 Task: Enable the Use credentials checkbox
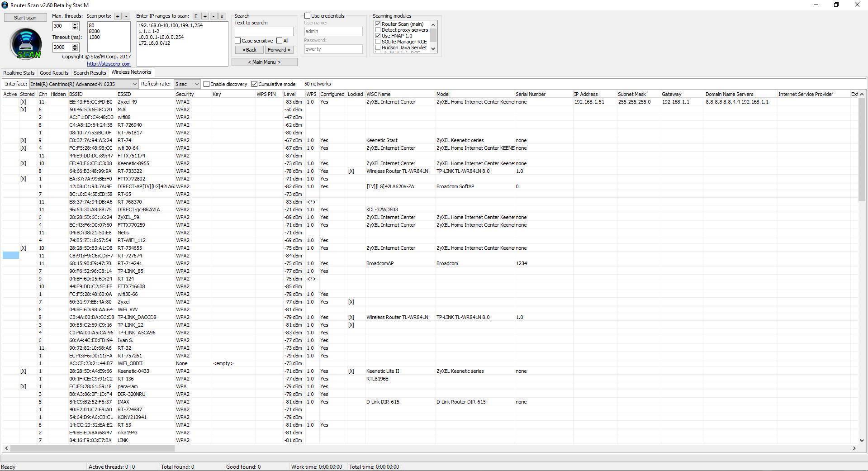click(308, 16)
